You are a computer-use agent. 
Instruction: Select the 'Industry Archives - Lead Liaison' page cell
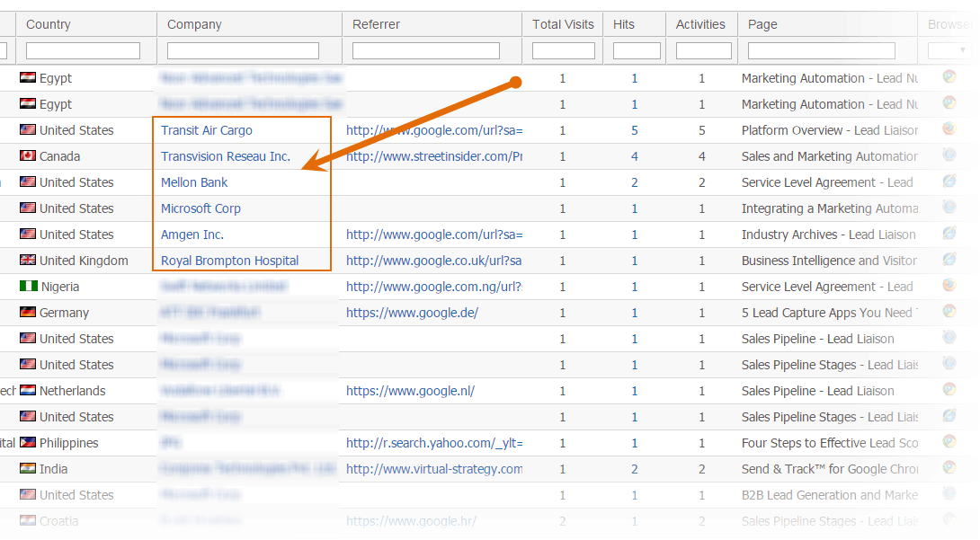pyautogui.click(x=829, y=235)
